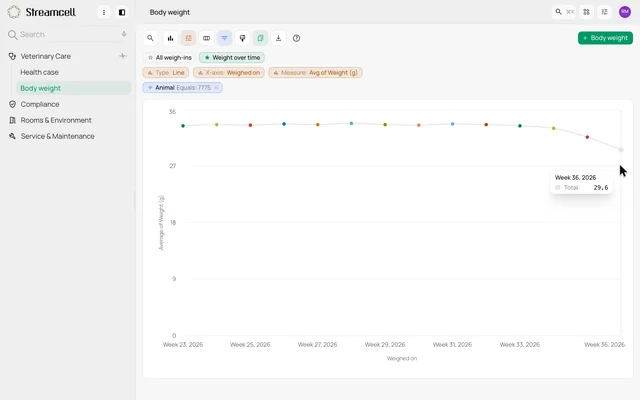Click the gray Week 36 data point
Viewport: 640px width, 400px height.
tap(621, 150)
